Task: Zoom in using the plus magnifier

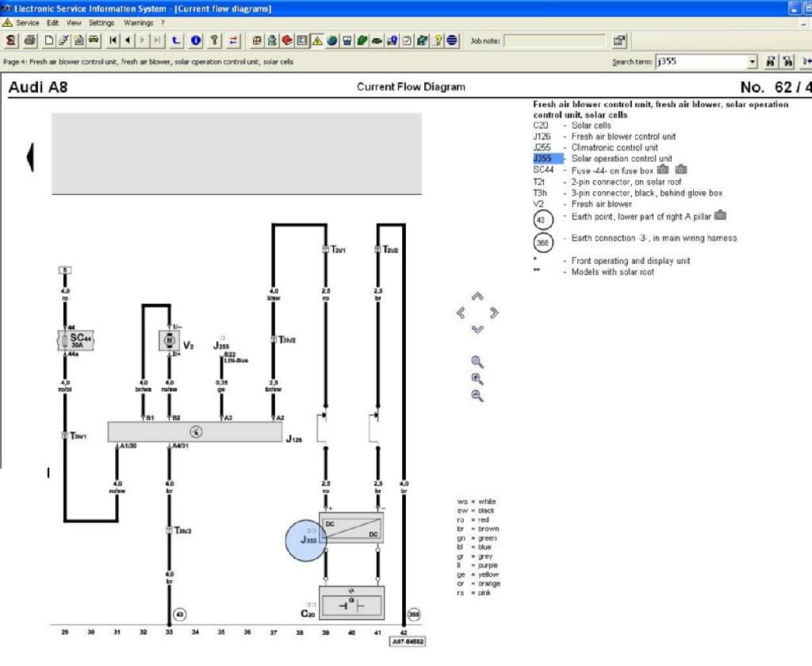Action: click(477, 378)
